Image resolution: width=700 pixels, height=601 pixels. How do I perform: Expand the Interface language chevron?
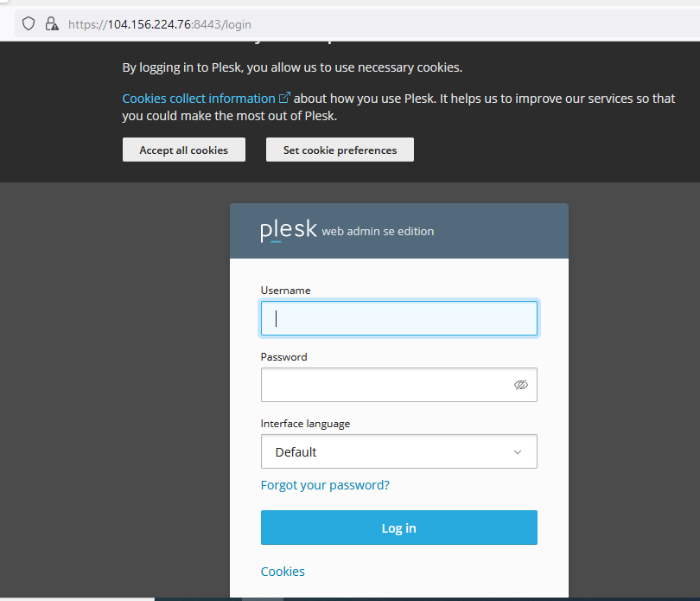[518, 452]
